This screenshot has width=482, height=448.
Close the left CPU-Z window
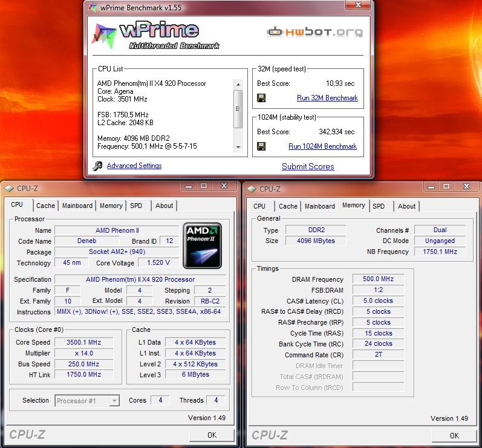(x=224, y=186)
